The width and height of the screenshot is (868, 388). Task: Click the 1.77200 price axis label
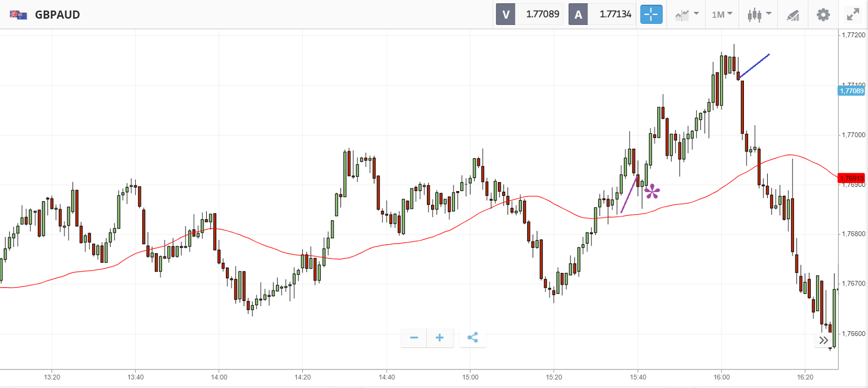point(853,35)
